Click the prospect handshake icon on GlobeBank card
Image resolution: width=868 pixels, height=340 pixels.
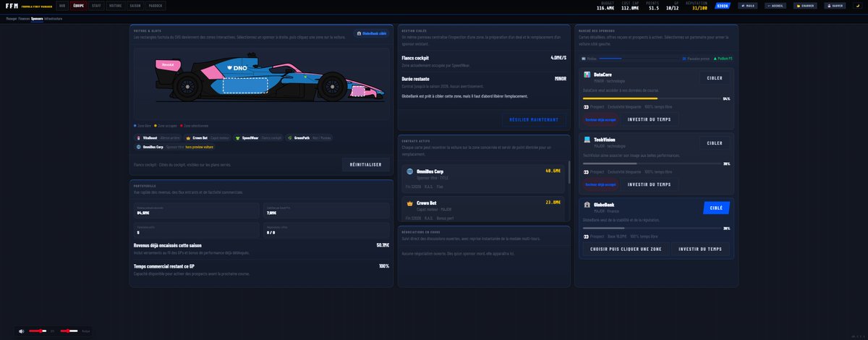click(x=586, y=237)
